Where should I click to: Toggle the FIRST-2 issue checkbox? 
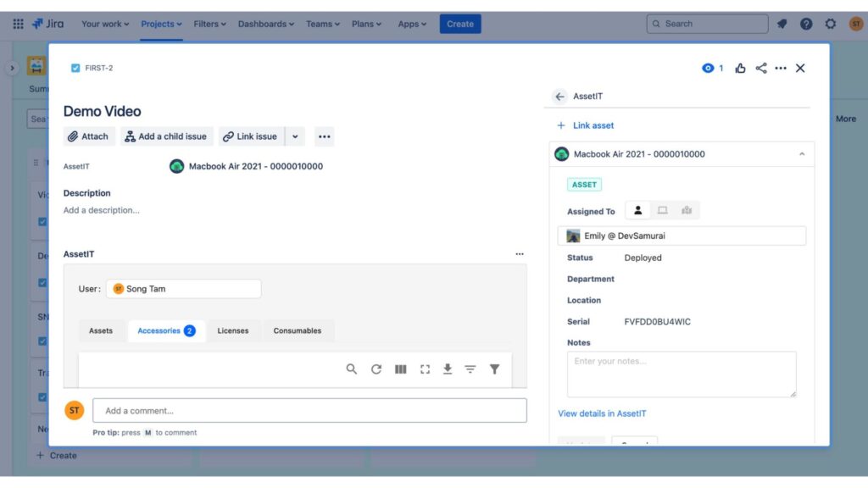point(75,68)
